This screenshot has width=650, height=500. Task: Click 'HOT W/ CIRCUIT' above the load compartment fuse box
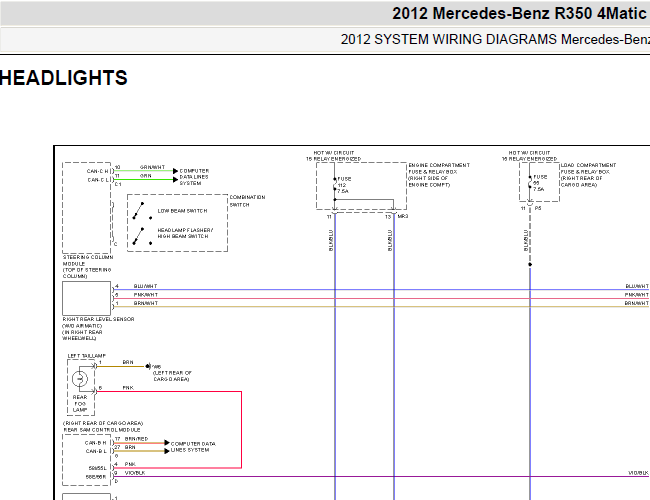coord(529,153)
